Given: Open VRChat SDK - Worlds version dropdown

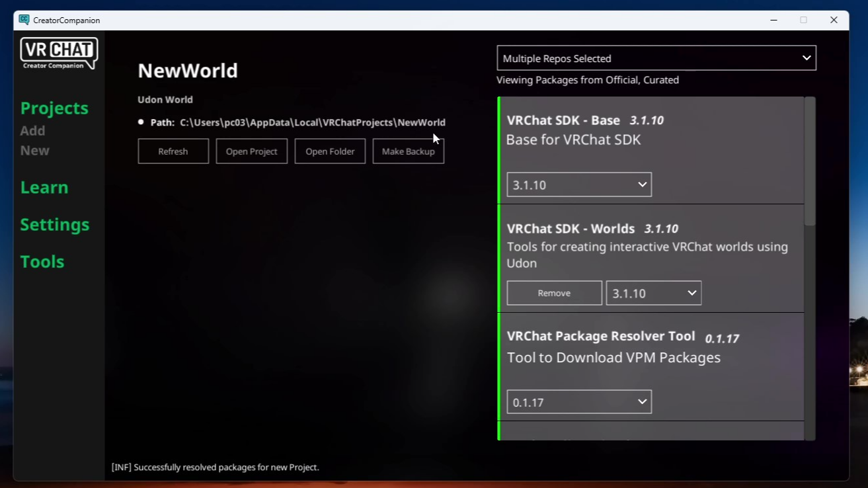Looking at the screenshot, I should point(654,293).
